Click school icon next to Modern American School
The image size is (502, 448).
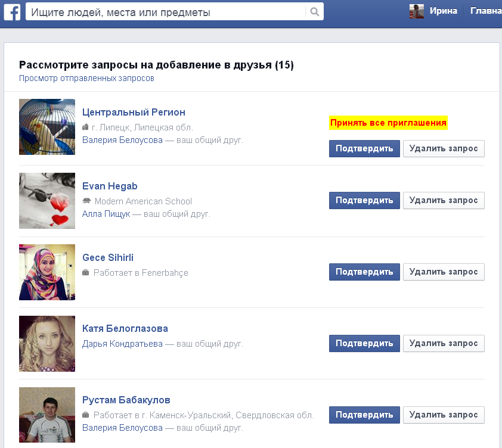pyautogui.click(x=86, y=201)
